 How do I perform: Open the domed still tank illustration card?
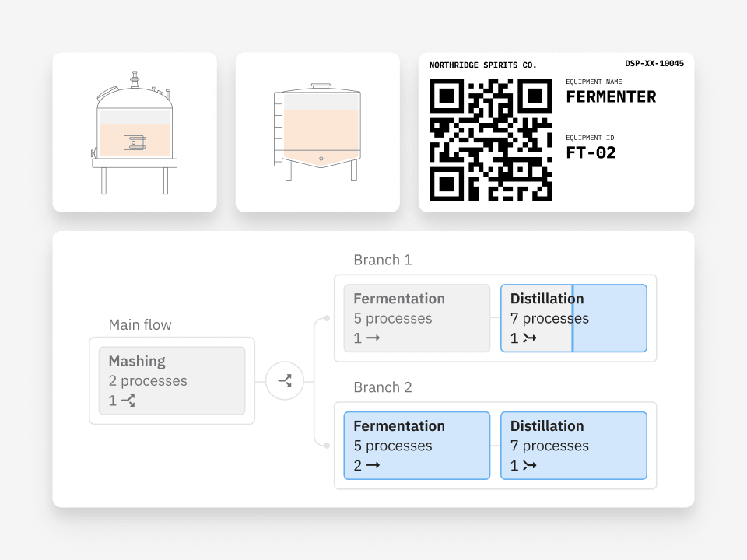135,132
